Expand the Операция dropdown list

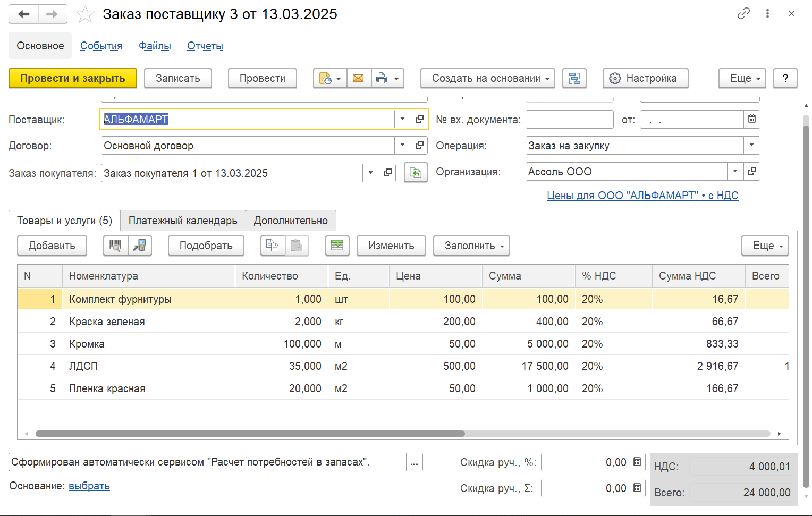752,145
